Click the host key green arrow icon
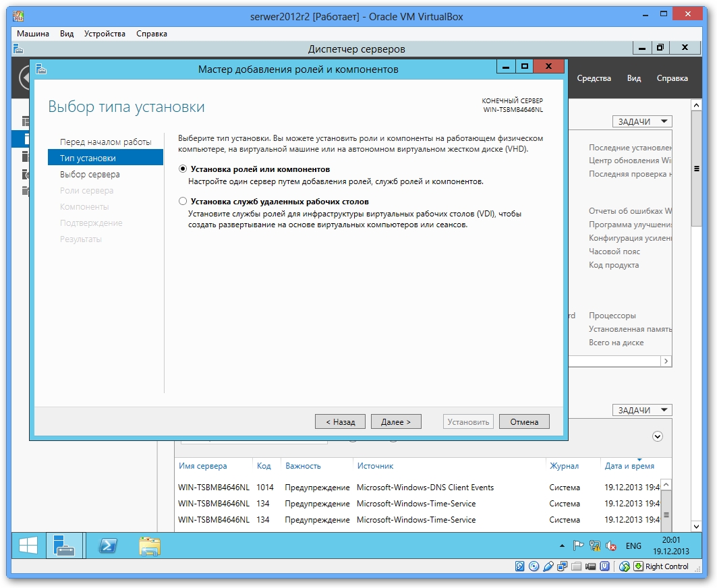This screenshot has width=717, height=588. 638,566
